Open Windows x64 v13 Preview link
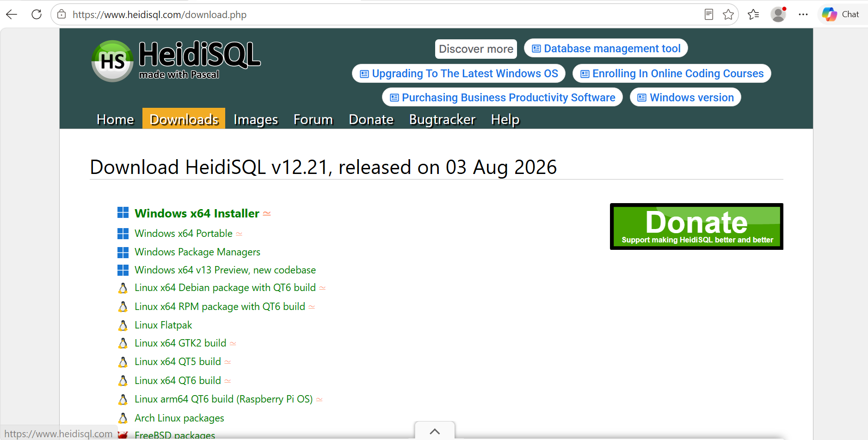 pos(225,270)
